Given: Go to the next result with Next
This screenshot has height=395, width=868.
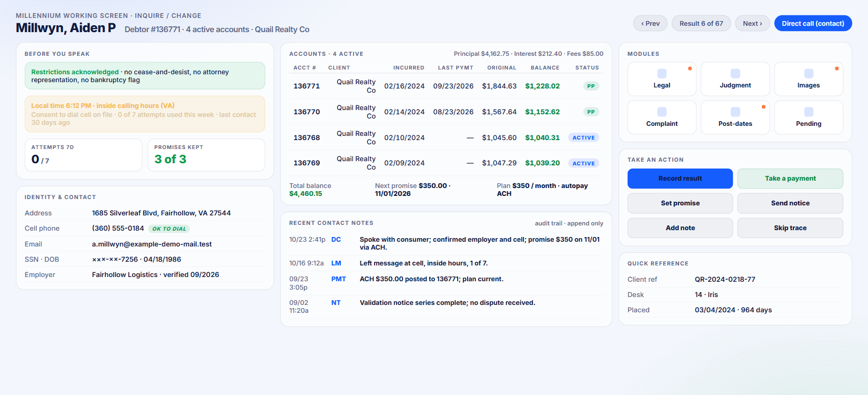Looking at the screenshot, I should click(x=752, y=23).
